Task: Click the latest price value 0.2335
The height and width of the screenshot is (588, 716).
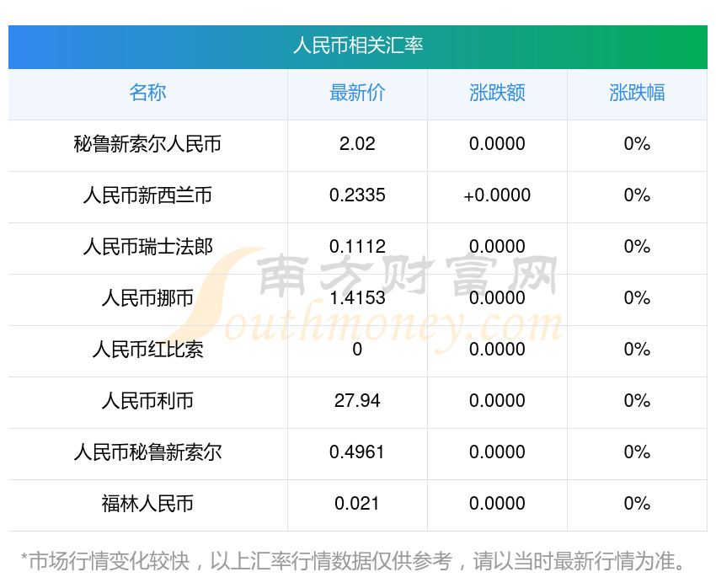Action: click(x=357, y=195)
